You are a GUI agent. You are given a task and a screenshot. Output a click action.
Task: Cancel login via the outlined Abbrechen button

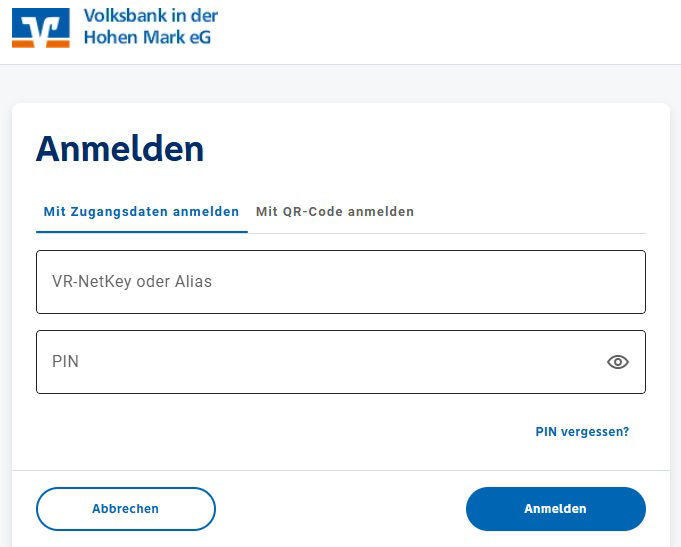point(125,509)
